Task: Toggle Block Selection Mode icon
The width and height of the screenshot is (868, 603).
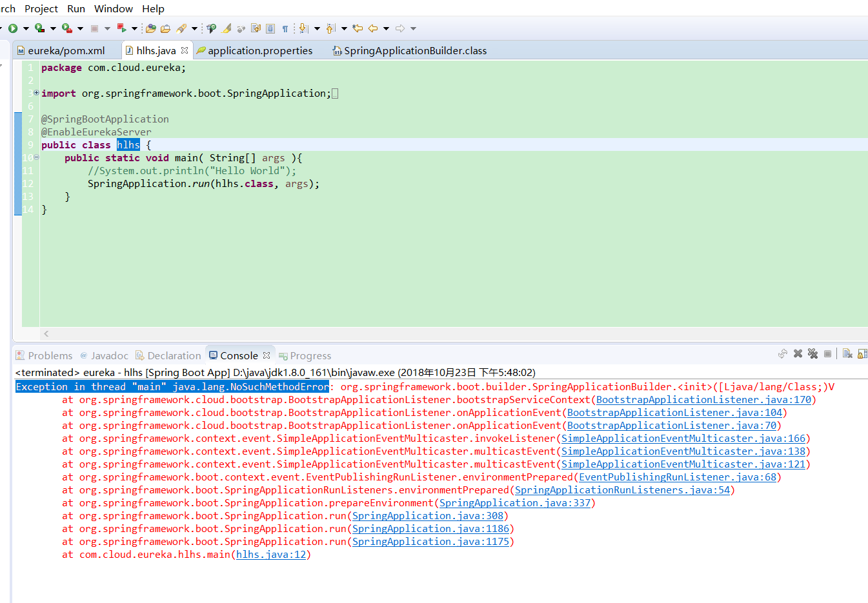Action: [270, 28]
